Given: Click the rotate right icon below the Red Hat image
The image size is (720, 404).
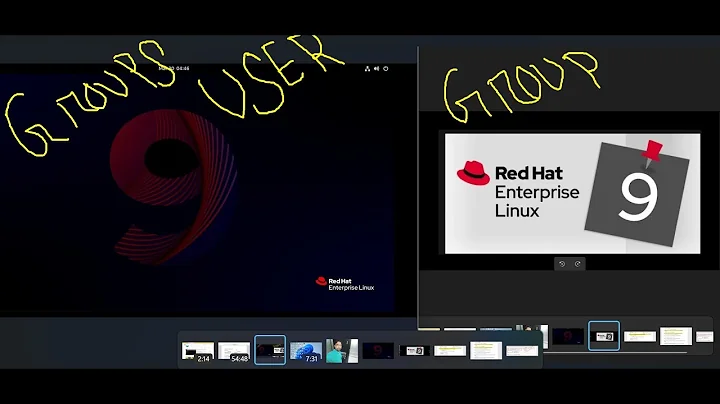Looking at the screenshot, I should coord(578,264).
